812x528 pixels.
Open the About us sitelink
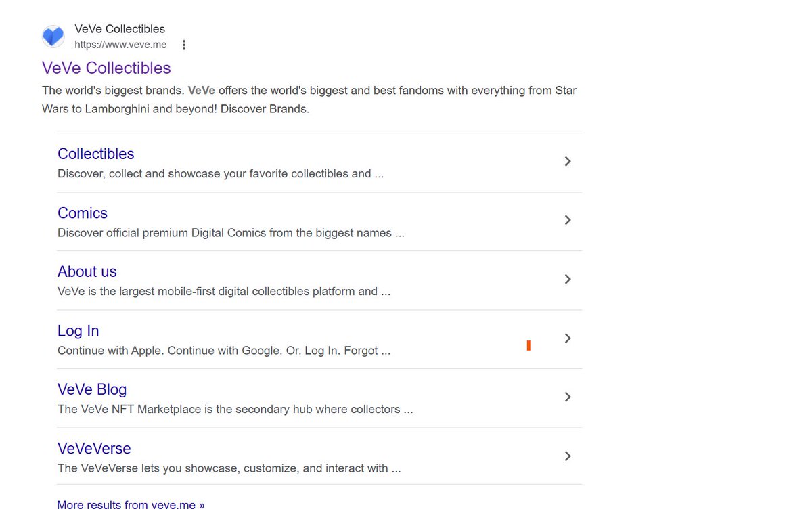pos(87,271)
